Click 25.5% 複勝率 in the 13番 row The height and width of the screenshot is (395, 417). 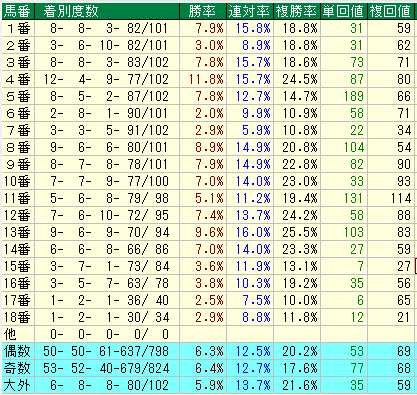[x=300, y=232]
